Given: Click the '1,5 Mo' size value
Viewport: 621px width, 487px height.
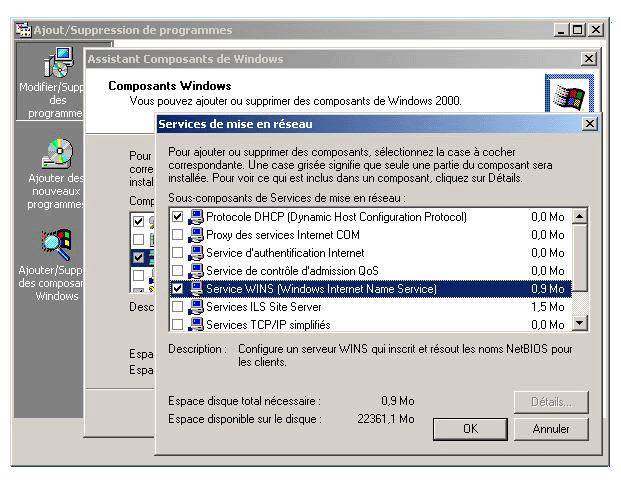Looking at the screenshot, I should [x=548, y=307].
